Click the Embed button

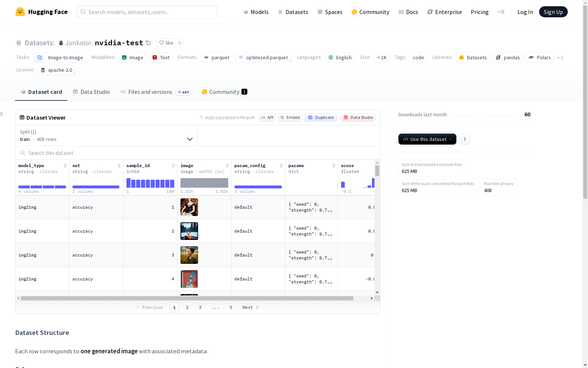coord(290,117)
